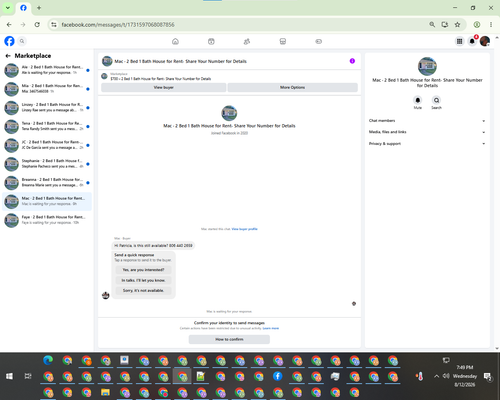Open the Chrome profile icon

click(x=477, y=25)
